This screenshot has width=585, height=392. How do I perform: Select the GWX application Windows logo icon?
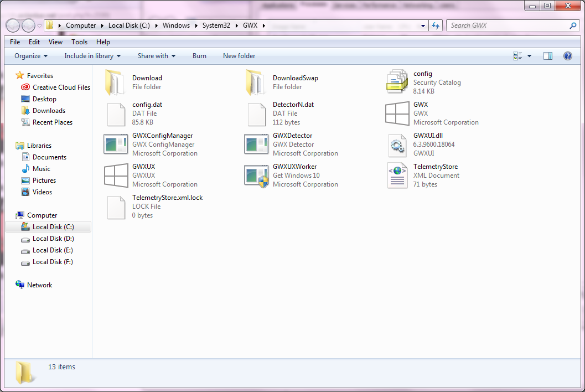coord(397,114)
